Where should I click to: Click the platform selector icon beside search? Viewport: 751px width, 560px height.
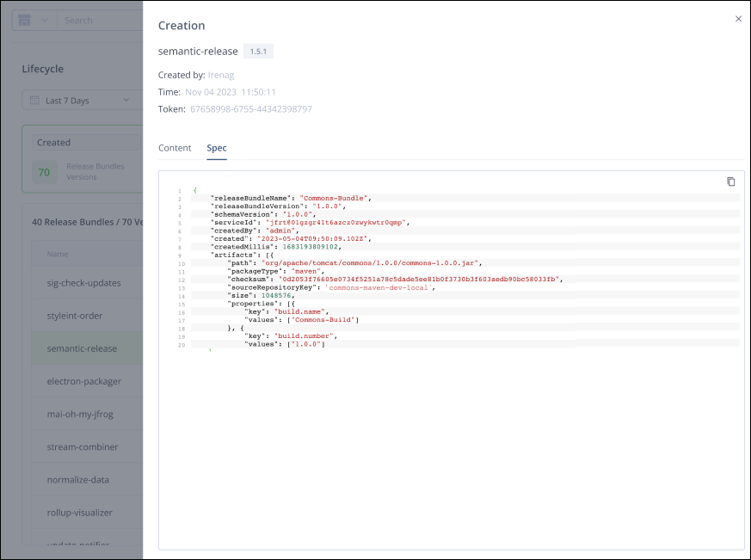(23, 19)
